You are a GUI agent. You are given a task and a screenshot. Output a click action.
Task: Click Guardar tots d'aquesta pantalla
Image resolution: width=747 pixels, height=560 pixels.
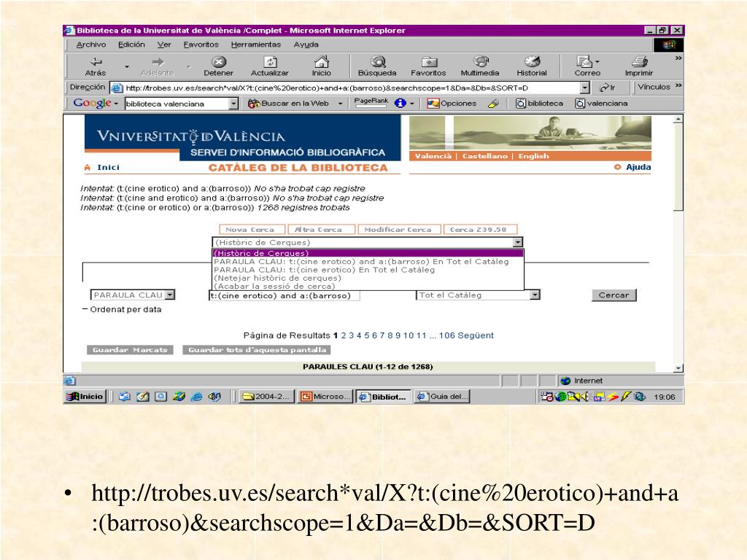click(257, 350)
